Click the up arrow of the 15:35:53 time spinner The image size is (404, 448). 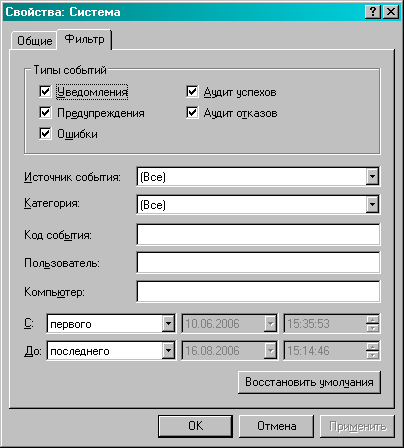[372, 319]
